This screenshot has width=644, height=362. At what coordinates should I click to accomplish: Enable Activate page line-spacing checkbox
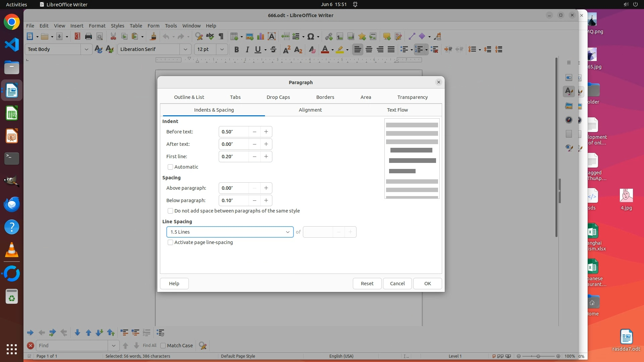[170, 242]
